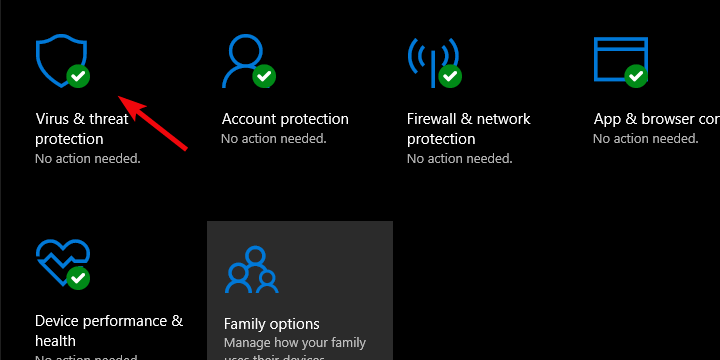Viewport: 720px width, 360px height.
Task: Open the Firewall & network protection title
Action: click(x=468, y=129)
